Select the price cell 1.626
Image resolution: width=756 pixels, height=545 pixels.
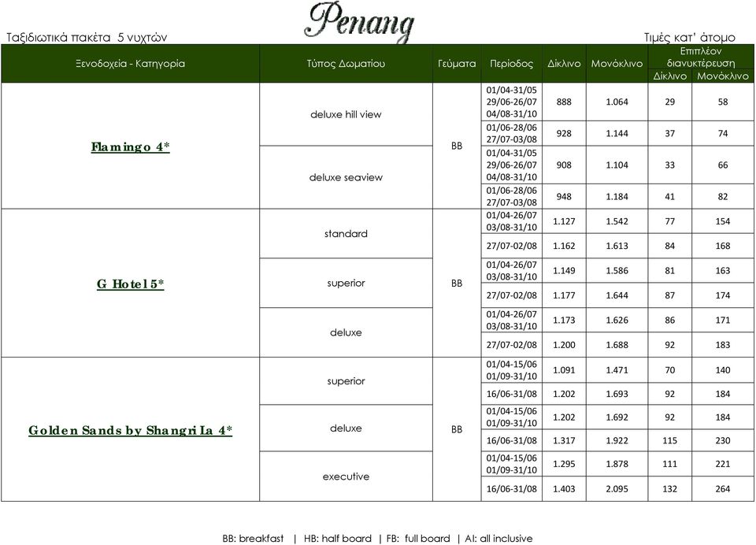click(x=617, y=320)
